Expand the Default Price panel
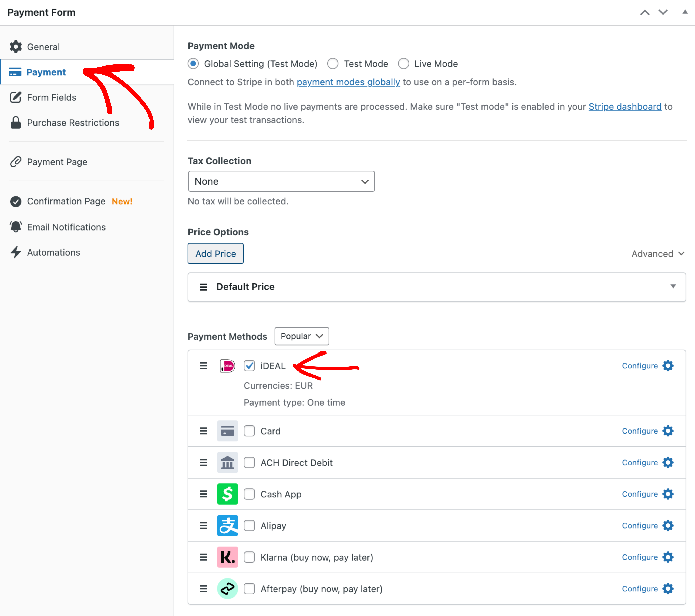The width and height of the screenshot is (695, 616). tap(673, 287)
